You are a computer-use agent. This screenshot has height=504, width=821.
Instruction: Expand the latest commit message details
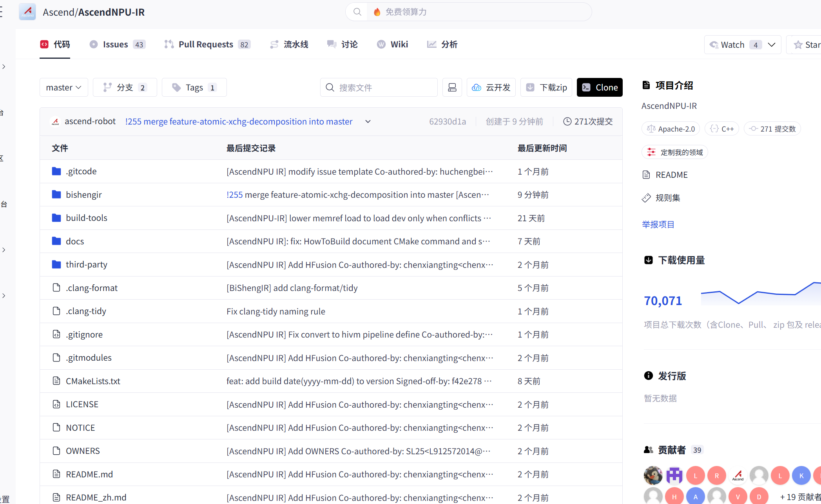pos(368,121)
